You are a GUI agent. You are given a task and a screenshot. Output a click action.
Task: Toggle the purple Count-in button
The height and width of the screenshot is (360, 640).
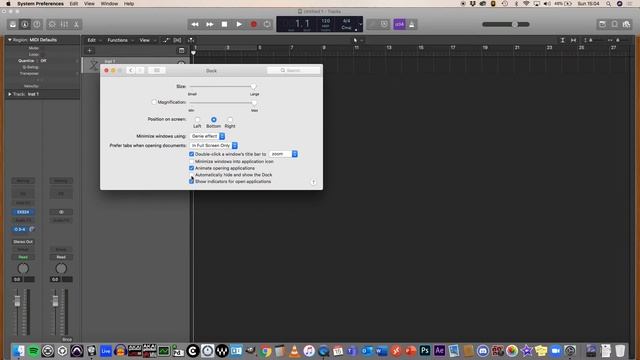pos(399,24)
